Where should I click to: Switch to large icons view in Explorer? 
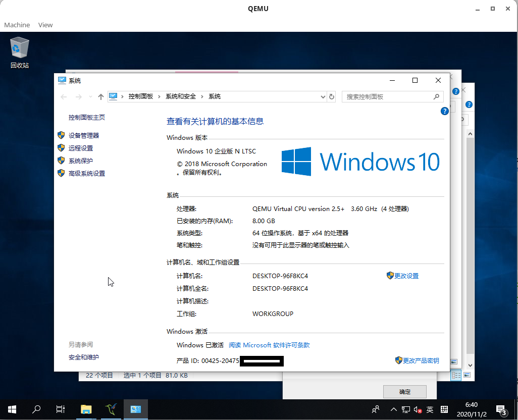tap(467, 375)
